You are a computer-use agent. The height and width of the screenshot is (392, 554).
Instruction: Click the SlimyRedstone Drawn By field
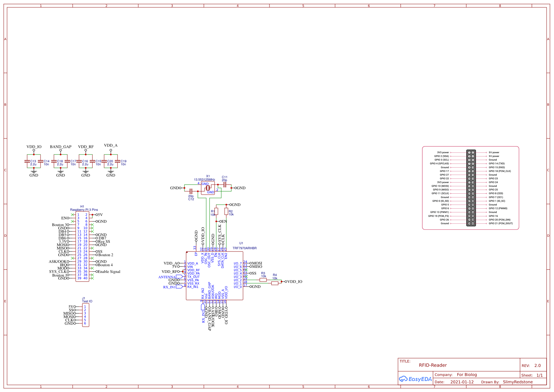518,382
